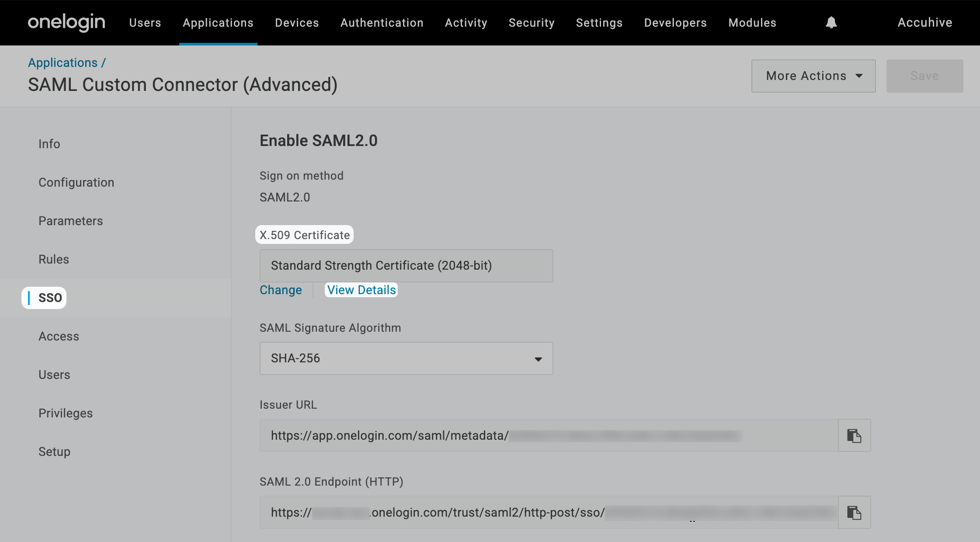Viewport: 980px width, 542px height.
Task: Open the Users top menu
Action: click(x=145, y=23)
